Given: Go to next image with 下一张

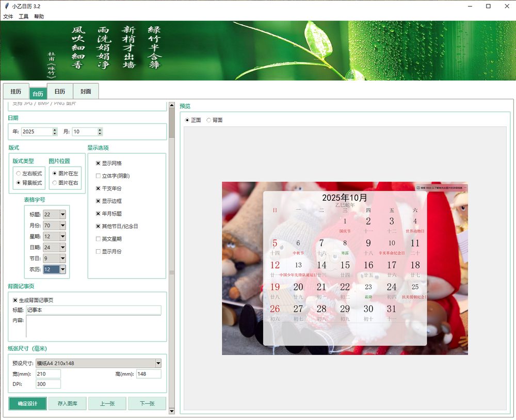Looking at the screenshot, I should coord(147,403).
